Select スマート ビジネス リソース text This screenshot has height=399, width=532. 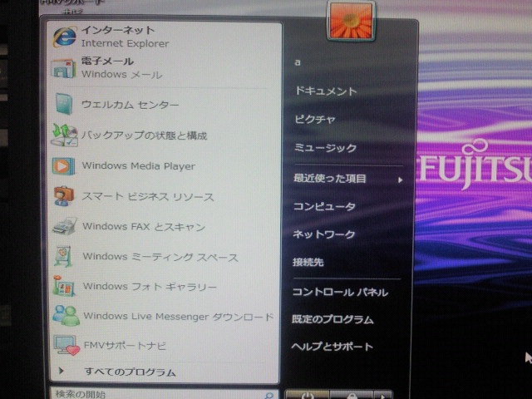pyautogui.click(x=148, y=196)
